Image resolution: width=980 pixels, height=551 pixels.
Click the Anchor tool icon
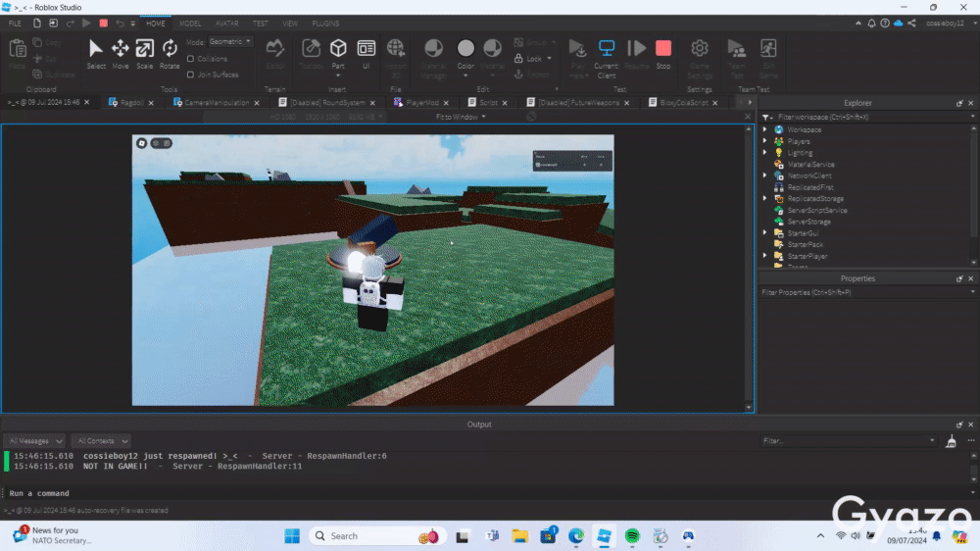click(518, 75)
